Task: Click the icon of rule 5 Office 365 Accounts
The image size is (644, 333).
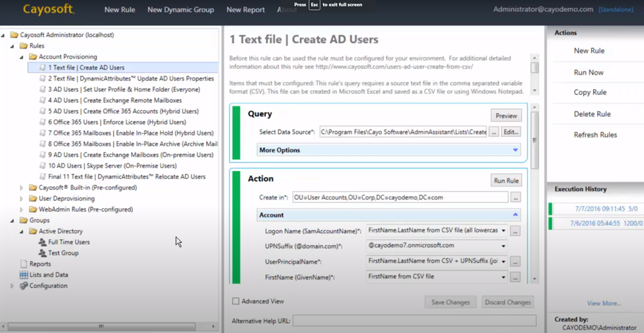Action: tap(43, 111)
